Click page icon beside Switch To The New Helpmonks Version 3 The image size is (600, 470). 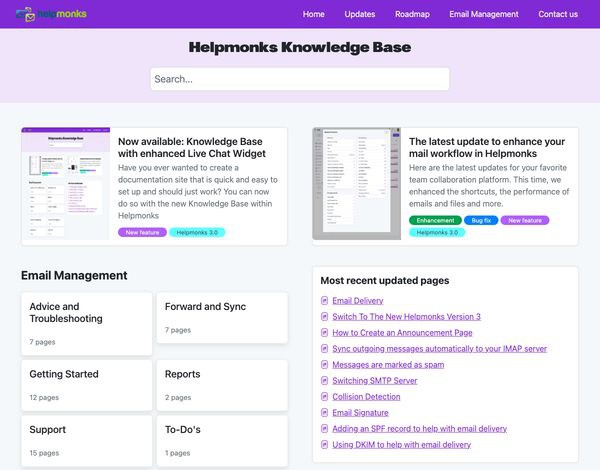324,317
